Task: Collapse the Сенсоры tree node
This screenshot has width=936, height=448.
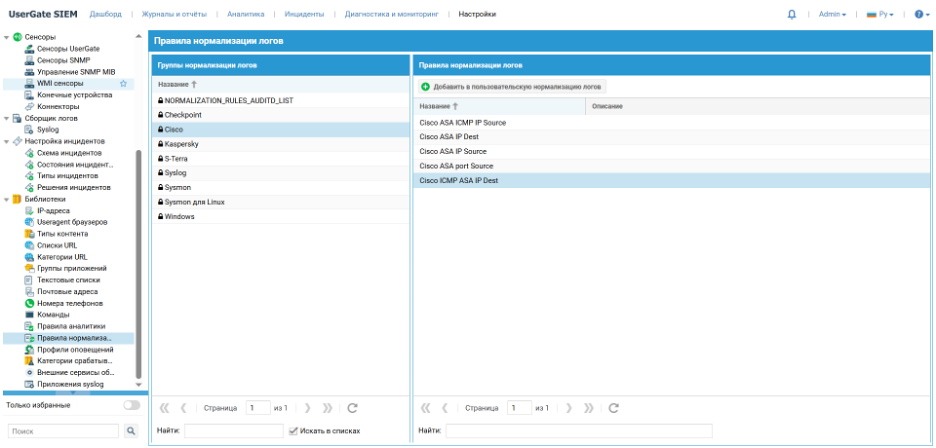Action: coord(6,37)
